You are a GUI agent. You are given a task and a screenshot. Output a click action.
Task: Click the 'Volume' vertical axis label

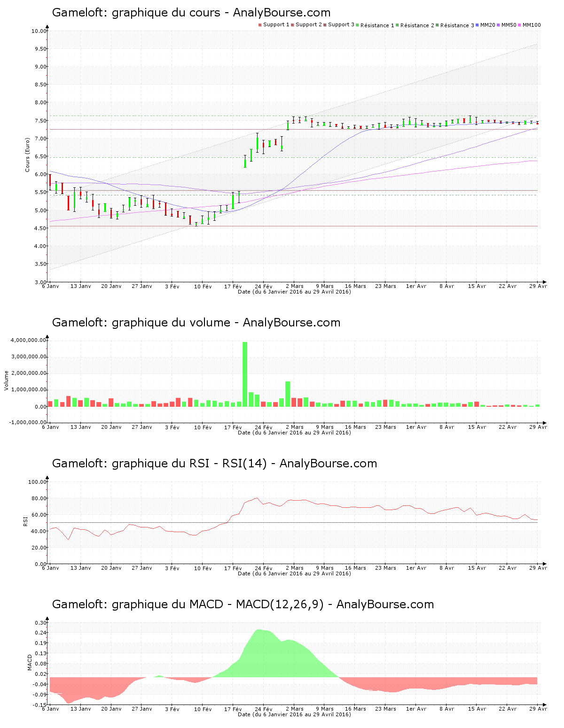click(x=7, y=380)
